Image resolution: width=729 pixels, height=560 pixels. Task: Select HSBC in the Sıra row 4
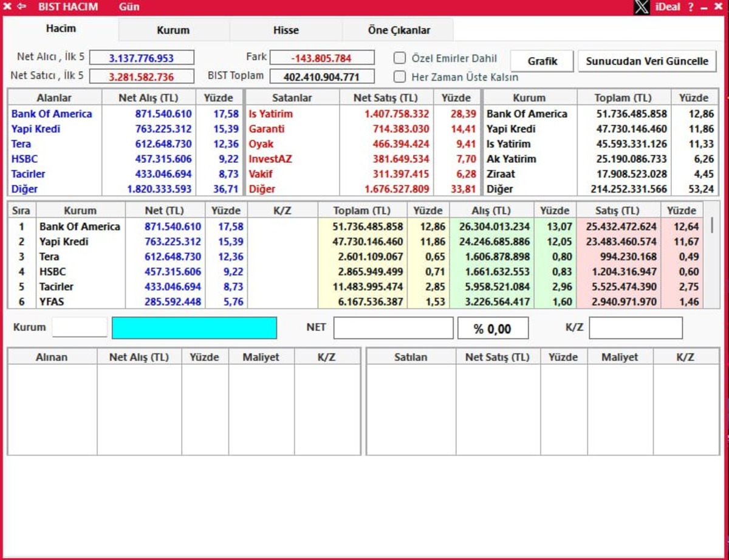[53, 271]
